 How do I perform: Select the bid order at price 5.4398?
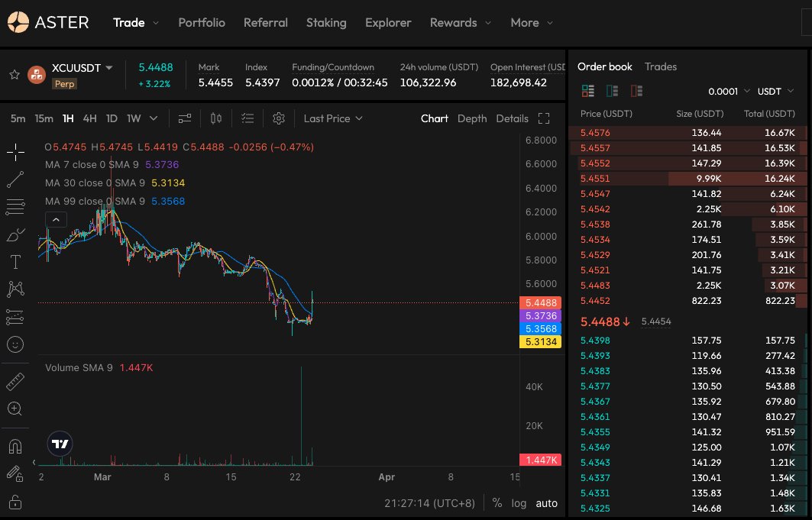point(687,341)
